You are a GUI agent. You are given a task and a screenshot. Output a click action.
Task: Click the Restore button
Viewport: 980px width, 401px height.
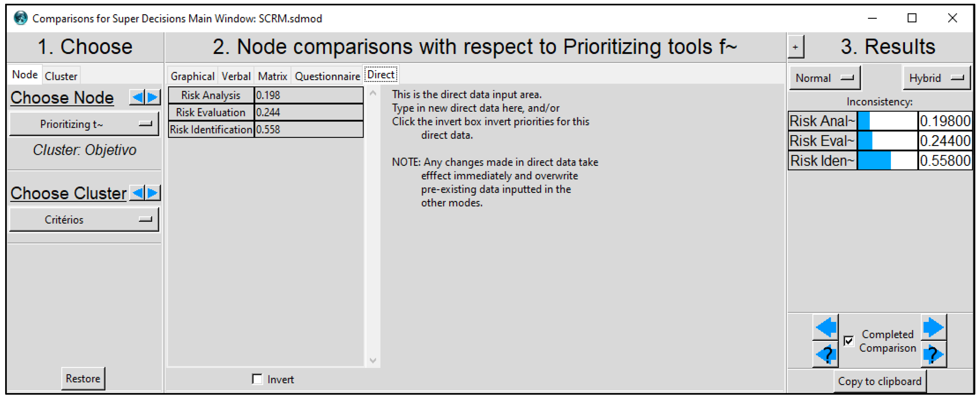coord(83,378)
